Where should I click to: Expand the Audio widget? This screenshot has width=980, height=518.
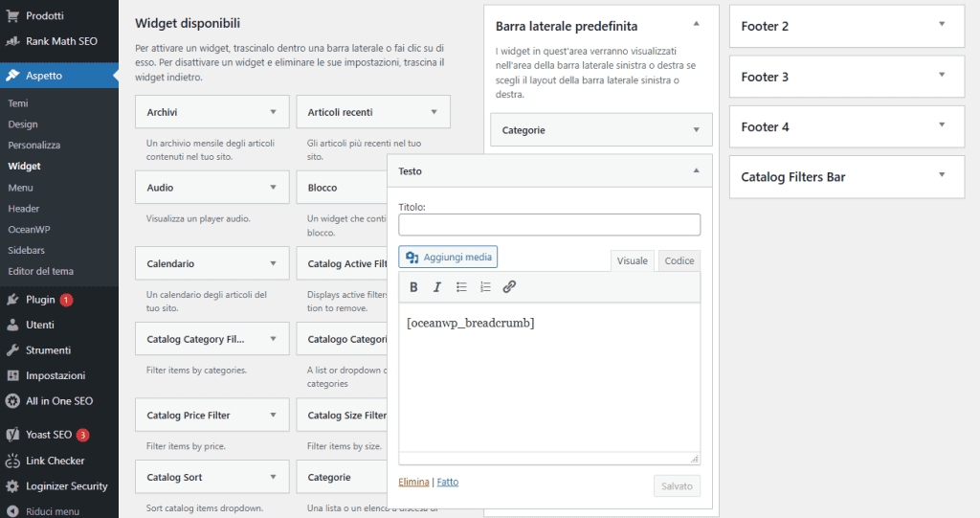273,187
